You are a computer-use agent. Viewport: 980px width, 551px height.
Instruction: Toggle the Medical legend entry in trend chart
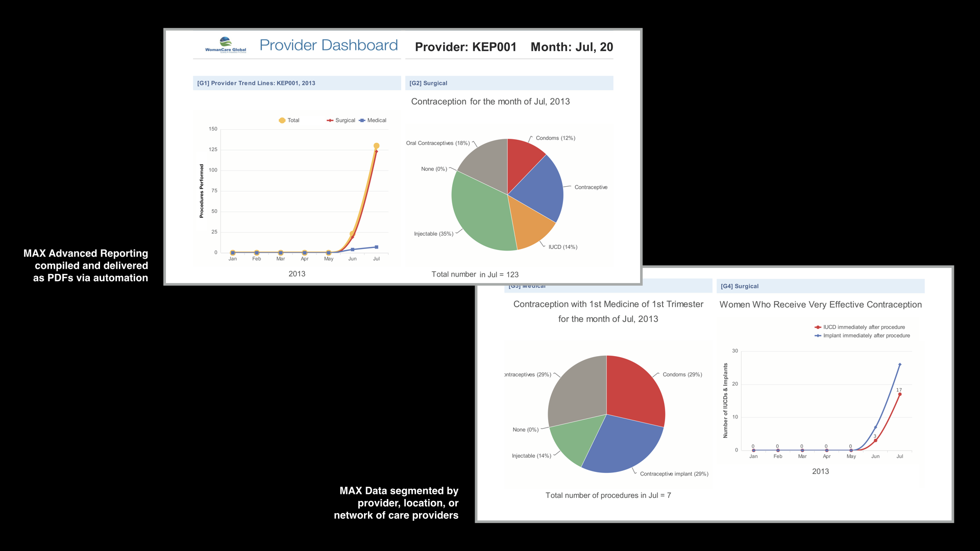click(x=373, y=120)
